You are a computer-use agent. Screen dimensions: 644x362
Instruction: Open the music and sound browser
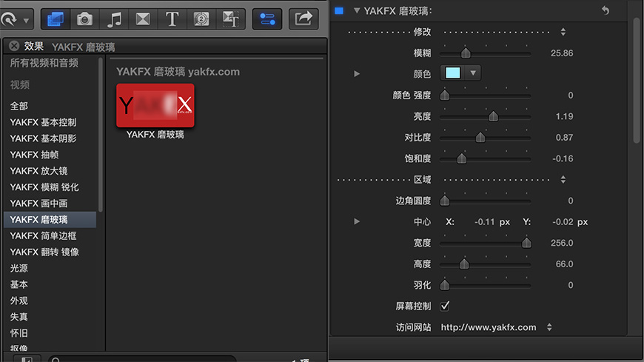[x=114, y=19]
